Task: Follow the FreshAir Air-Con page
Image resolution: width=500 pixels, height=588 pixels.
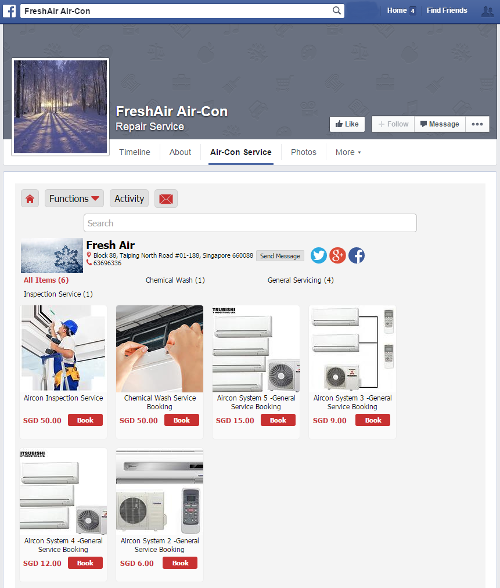Action: pyautogui.click(x=393, y=124)
